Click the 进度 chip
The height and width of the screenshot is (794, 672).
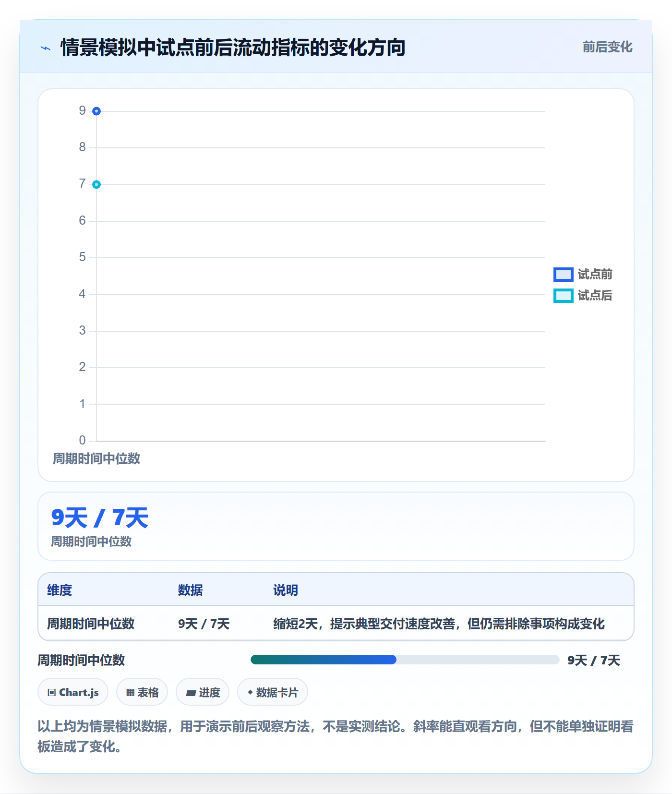pyautogui.click(x=203, y=692)
